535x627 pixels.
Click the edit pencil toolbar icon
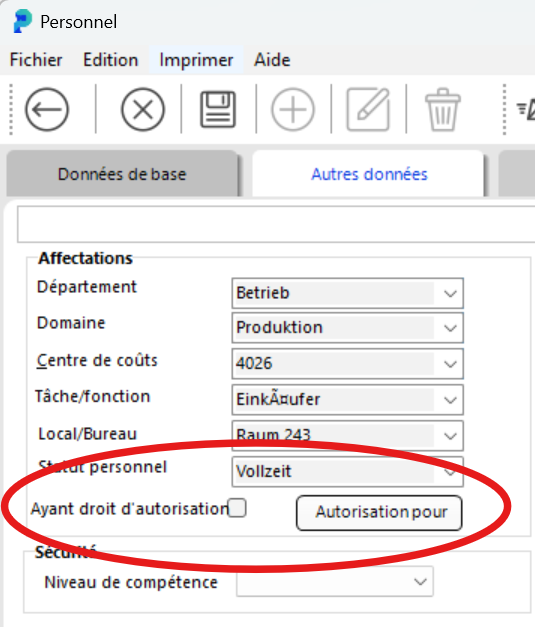pos(368,109)
